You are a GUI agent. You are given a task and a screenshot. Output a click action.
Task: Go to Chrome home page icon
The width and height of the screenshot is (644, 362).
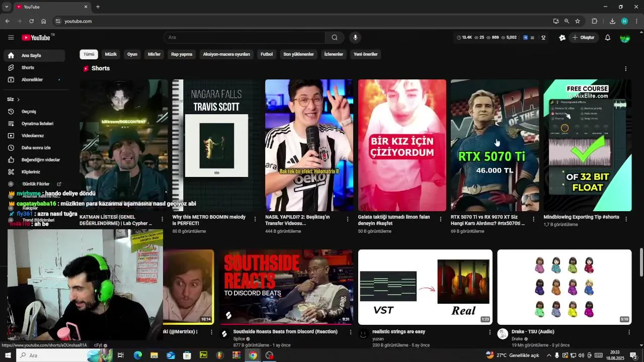tap(44, 21)
